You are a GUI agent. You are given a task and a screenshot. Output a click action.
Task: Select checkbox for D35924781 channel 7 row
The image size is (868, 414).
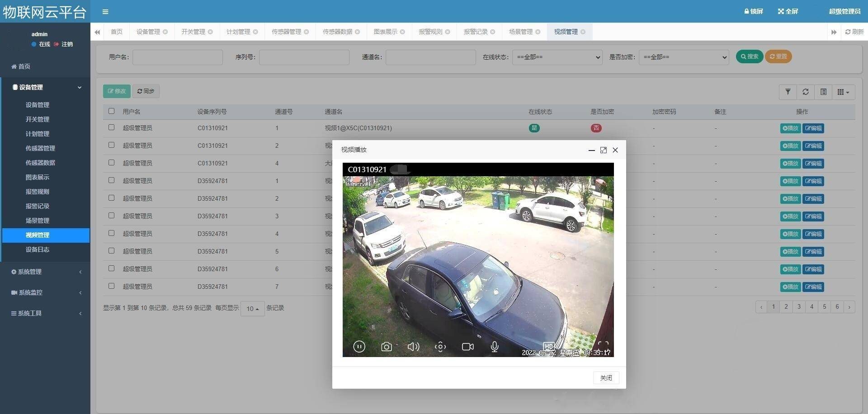pyautogui.click(x=112, y=286)
